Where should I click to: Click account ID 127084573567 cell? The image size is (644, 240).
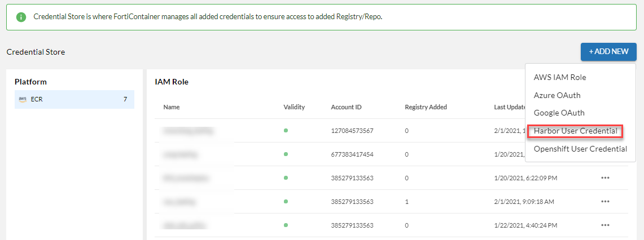click(x=352, y=131)
